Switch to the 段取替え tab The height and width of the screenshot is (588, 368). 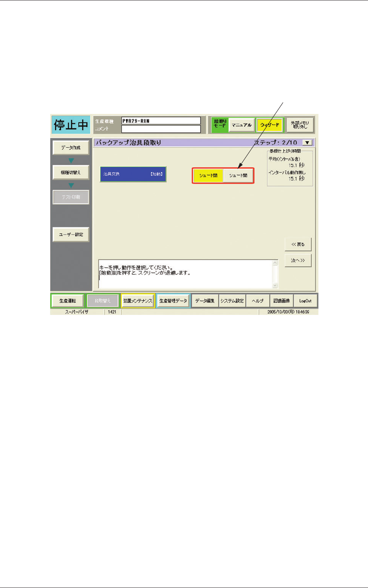tap(102, 301)
